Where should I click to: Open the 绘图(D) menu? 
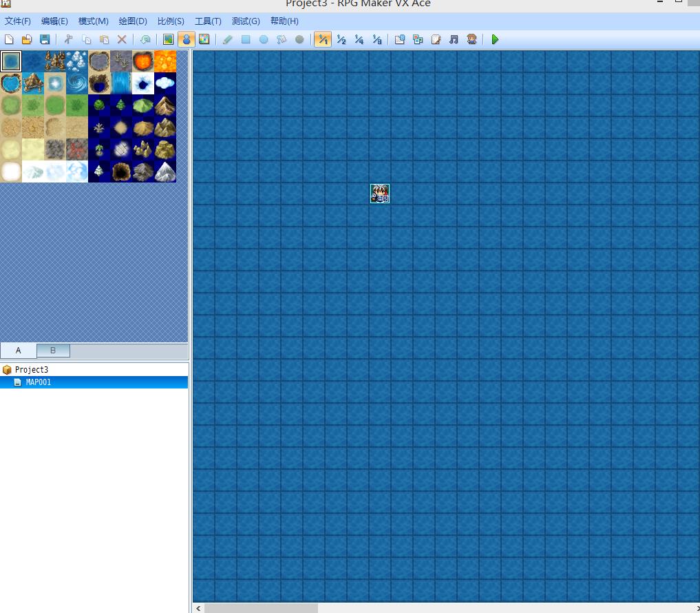tap(133, 21)
